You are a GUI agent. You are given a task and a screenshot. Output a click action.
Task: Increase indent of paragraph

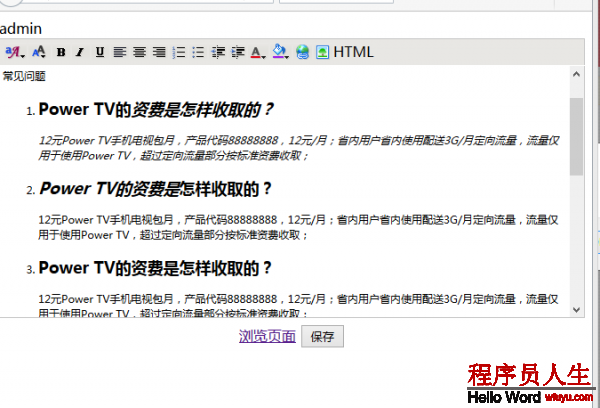pyautogui.click(x=238, y=52)
